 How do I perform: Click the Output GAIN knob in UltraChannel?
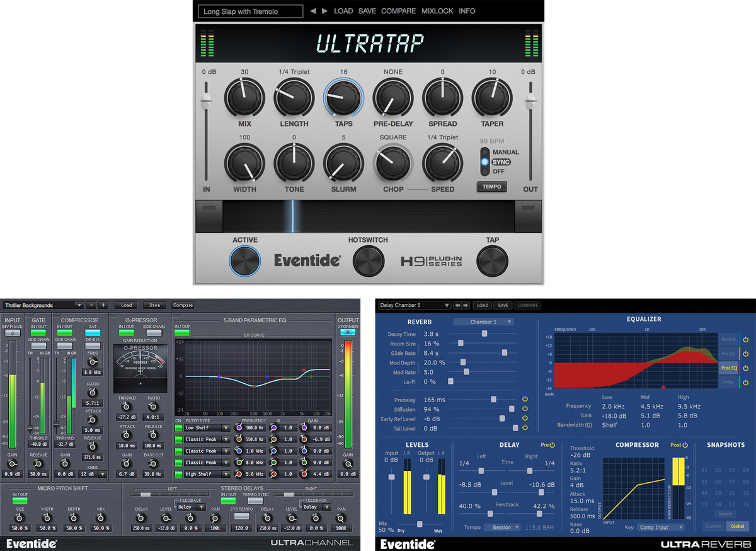click(348, 463)
